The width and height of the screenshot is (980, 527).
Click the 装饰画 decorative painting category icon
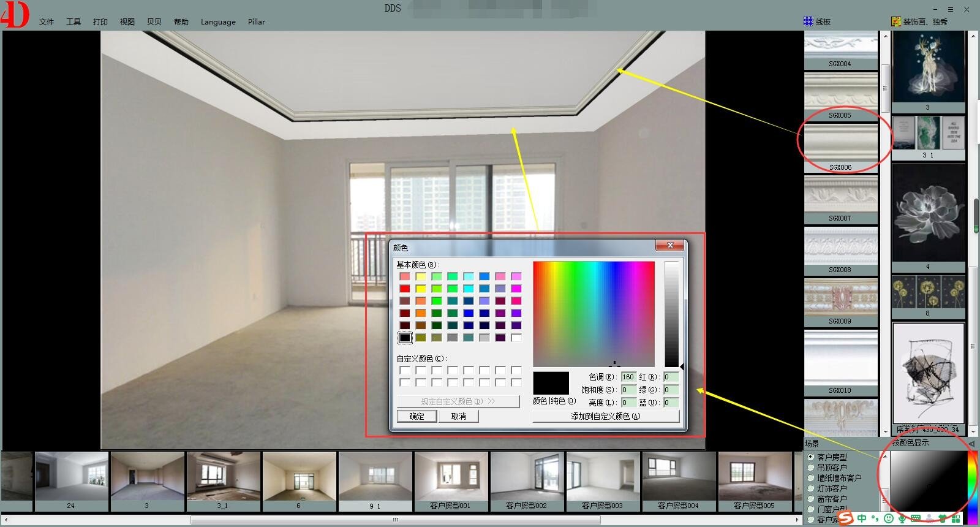tap(896, 21)
